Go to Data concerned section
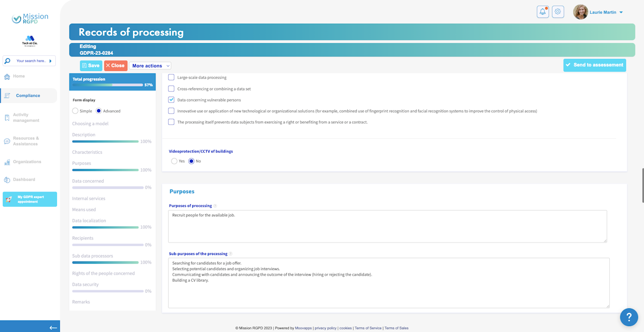The height and width of the screenshot is (332, 644). pyautogui.click(x=88, y=181)
